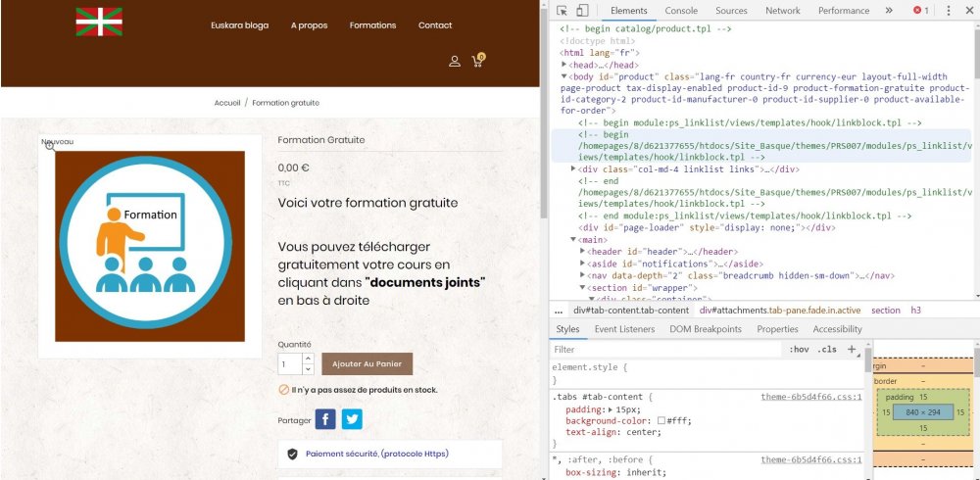Click the Paiement sécurité link text
The height and width of the screenshot is (480, 980).
click(x=377, y=454)
